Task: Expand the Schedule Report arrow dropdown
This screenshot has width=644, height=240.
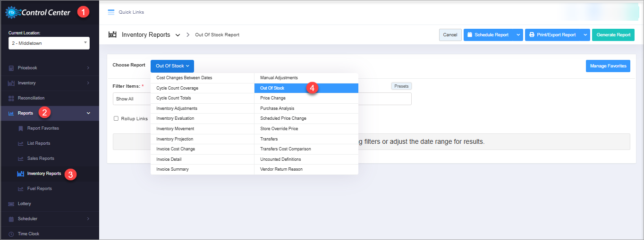Action: coord(518,35)
